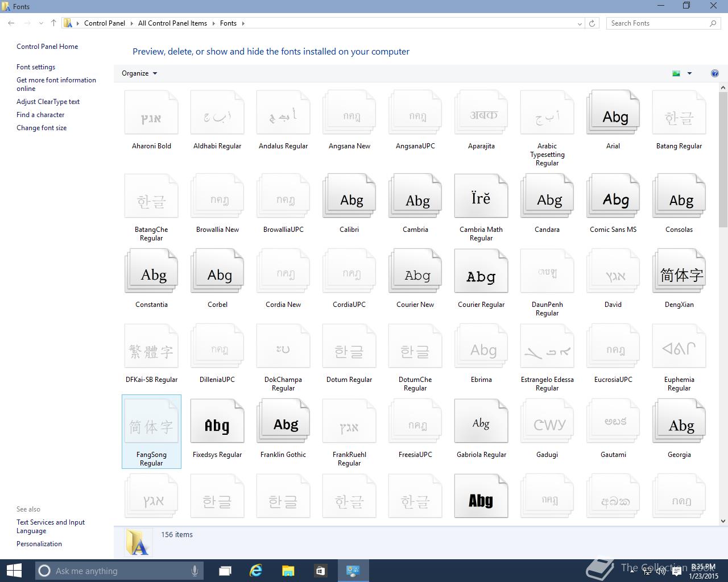
Task: Select the Aharoni Bold font icon
Action: point(151,113)
